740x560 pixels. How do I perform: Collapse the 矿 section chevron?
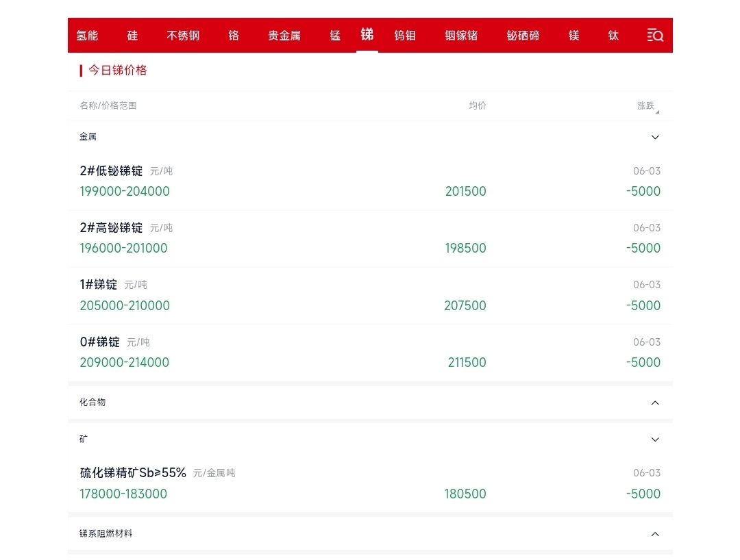click(655, 440)
